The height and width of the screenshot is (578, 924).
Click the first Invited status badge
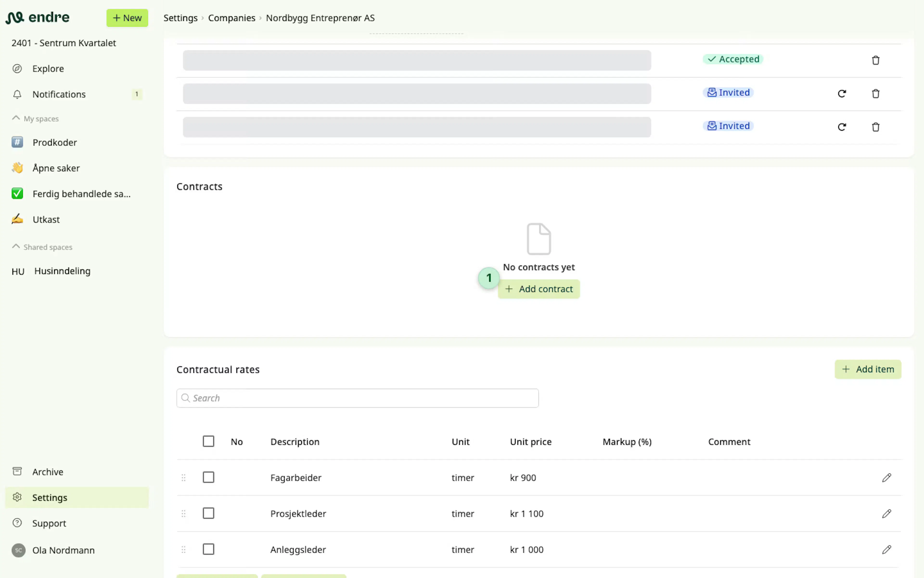point(728,92)
